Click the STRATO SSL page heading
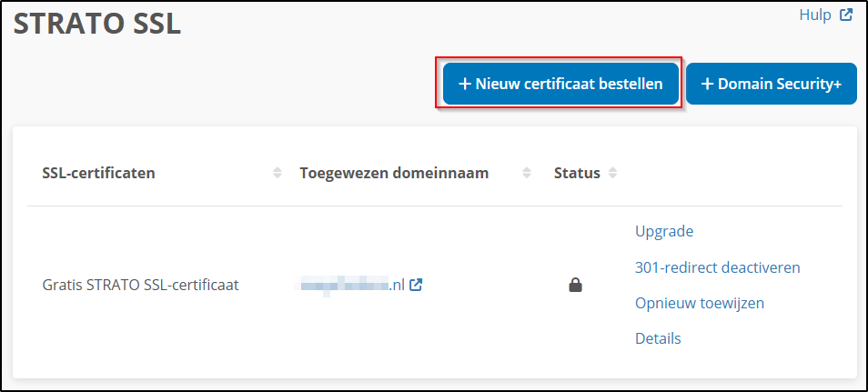Image resolution: width=868 pixels, height=392 pixels. (97, 24)
